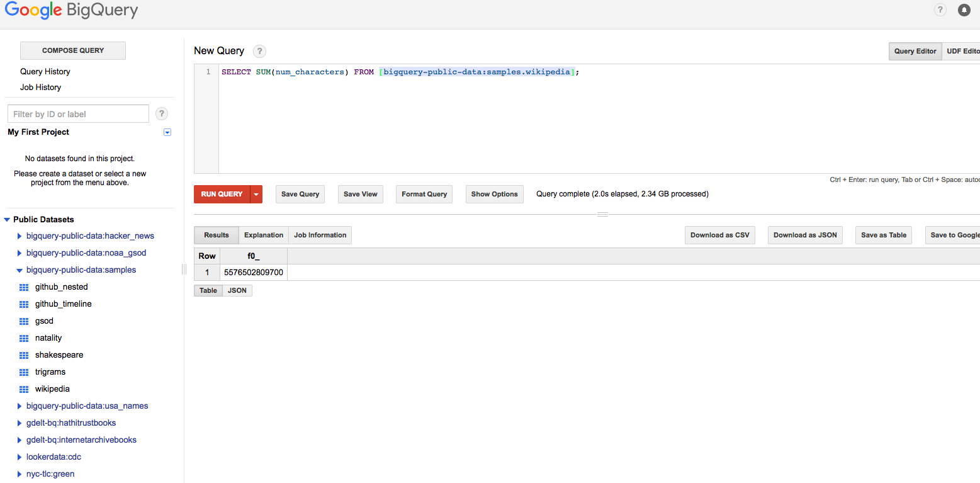Click the Google BigQuery logo

coord(71,11)
